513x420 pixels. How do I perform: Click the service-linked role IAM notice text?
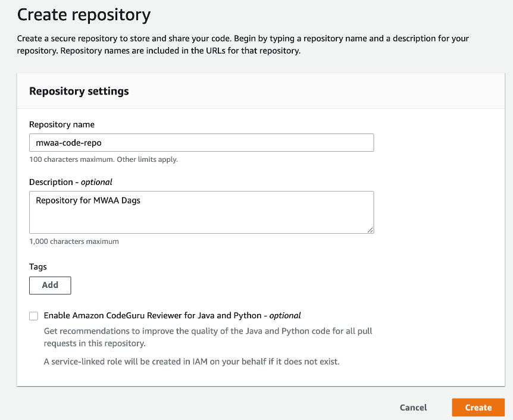pos(190,361)
